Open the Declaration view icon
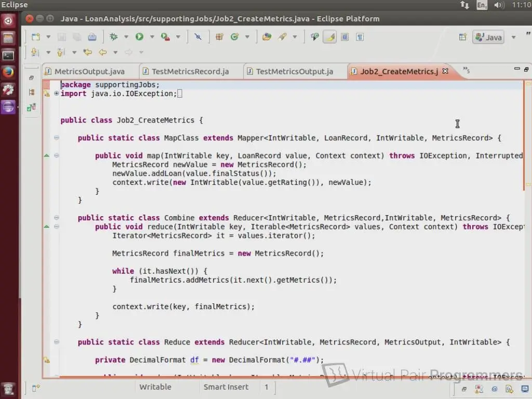Viewport: 532px width, 399px height. click(x=509, y=389)
